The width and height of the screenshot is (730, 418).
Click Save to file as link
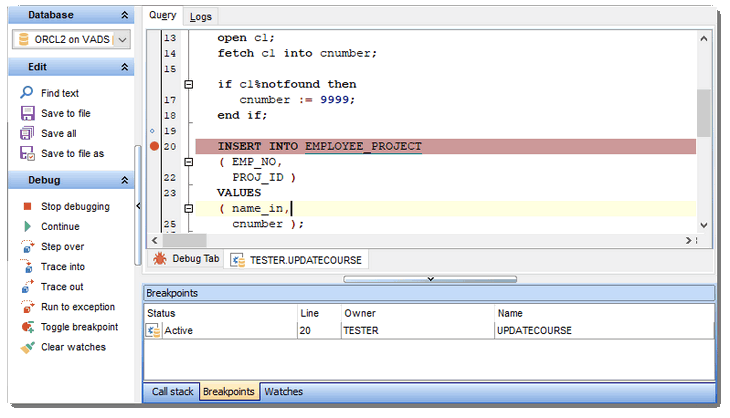coord(72,153)
